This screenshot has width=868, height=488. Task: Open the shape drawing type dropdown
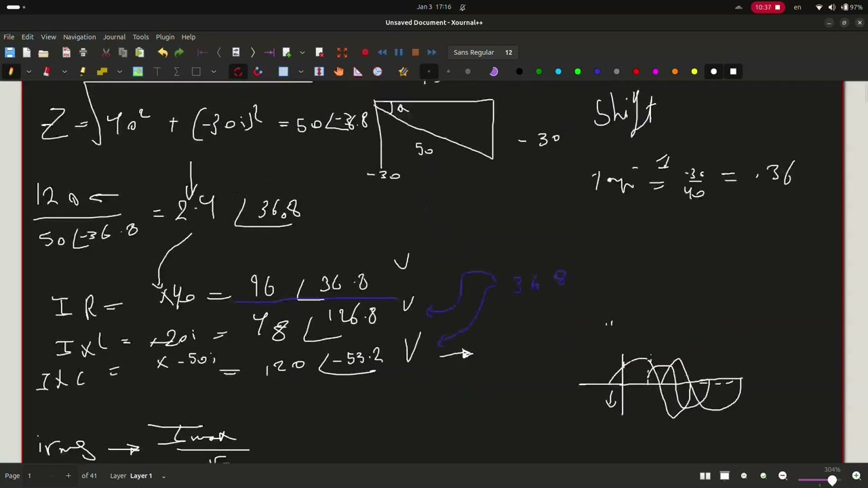pos(214,71)
